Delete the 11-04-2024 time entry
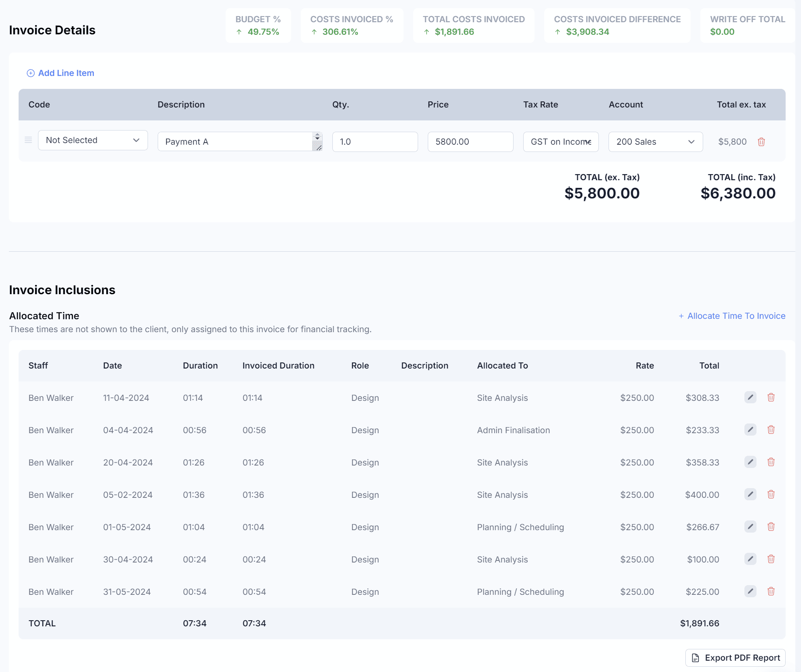 tap(771, 397)
